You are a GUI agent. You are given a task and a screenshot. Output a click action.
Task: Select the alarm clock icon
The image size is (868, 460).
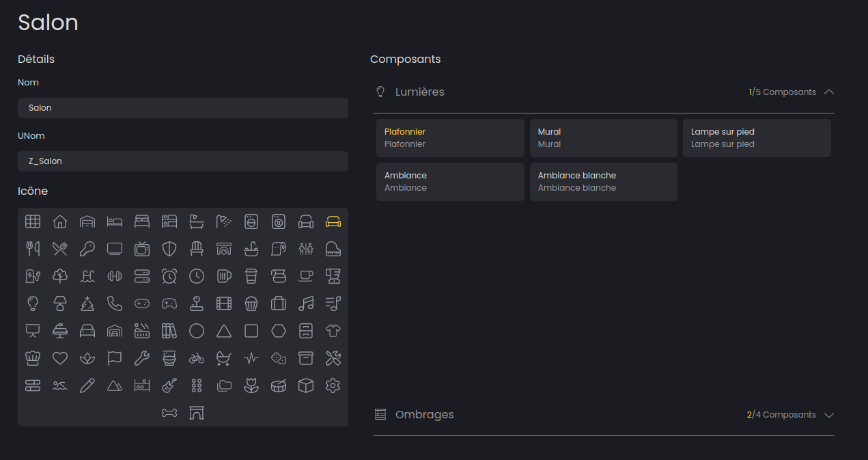[169, 276]
